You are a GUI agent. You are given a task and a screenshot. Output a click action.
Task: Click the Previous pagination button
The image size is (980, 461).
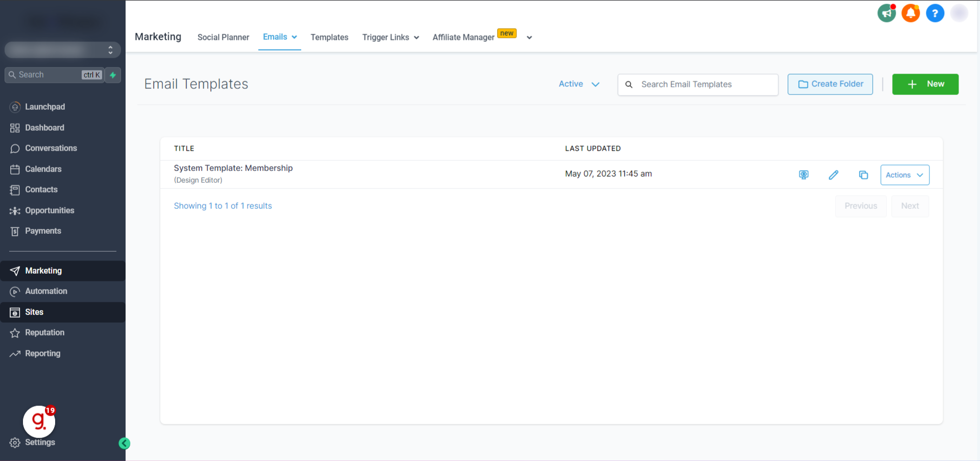pyautogui.click(x=861, y=206)
